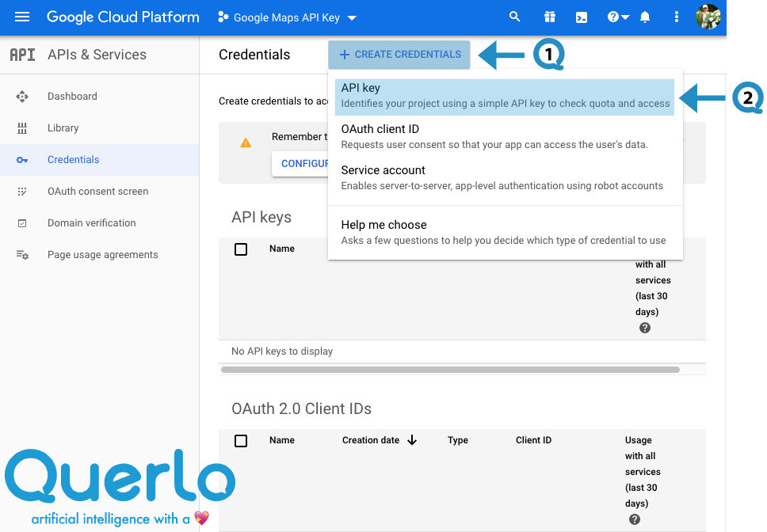
Task: Click the Name column header in OAuth table
Action: (x=282, y=440)
